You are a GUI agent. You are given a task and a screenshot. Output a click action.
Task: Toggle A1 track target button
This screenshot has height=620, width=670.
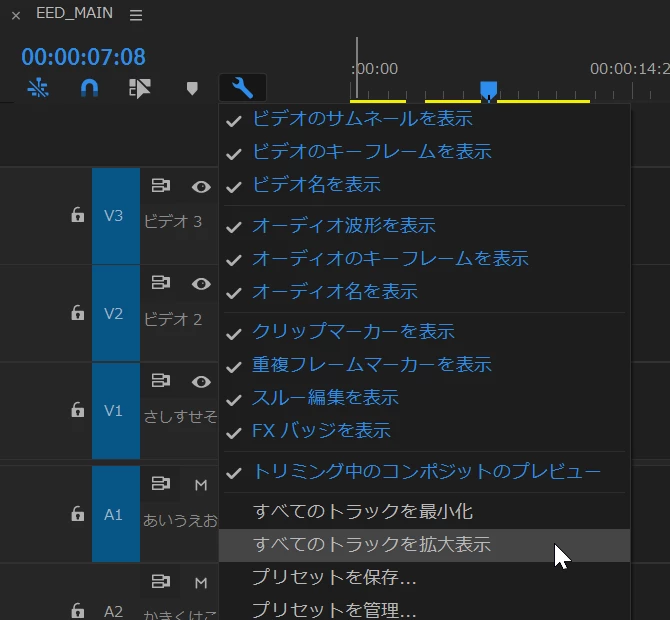[115, 514]
